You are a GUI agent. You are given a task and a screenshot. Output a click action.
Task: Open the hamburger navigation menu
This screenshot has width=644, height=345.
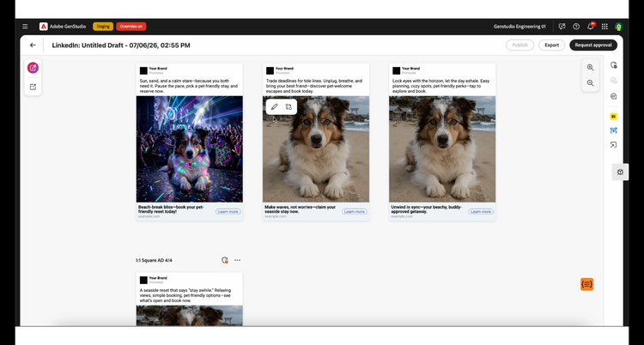click(25, 27)
